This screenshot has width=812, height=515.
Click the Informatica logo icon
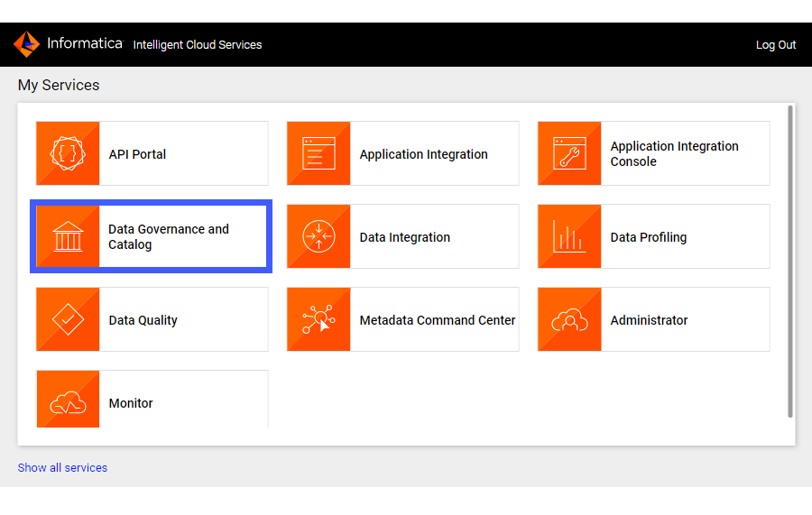pos(26,44)
